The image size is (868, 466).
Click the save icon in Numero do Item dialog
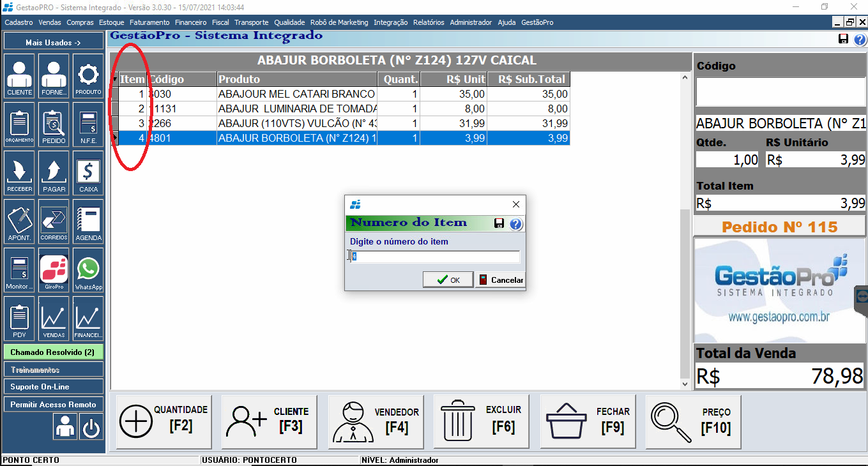[x=499, y=223]
